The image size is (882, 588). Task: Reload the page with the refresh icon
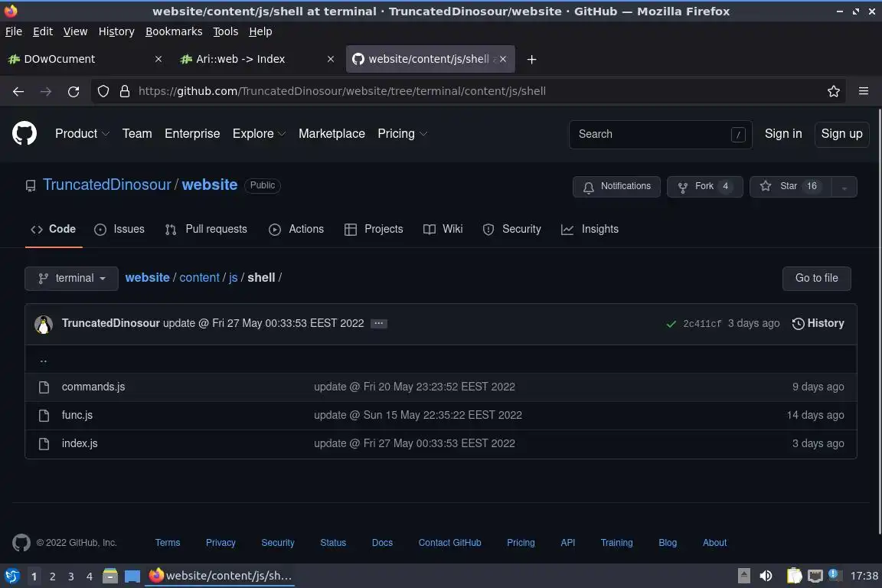(73, 91)
